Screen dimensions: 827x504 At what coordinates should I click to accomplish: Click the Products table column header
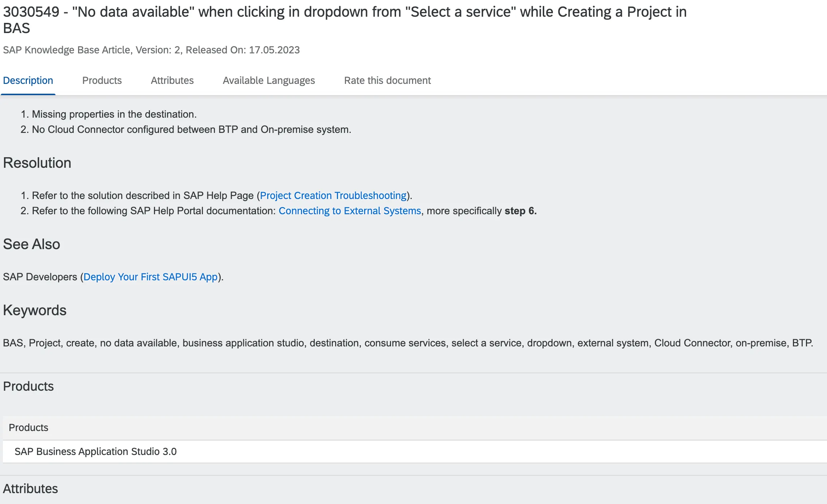28,428
